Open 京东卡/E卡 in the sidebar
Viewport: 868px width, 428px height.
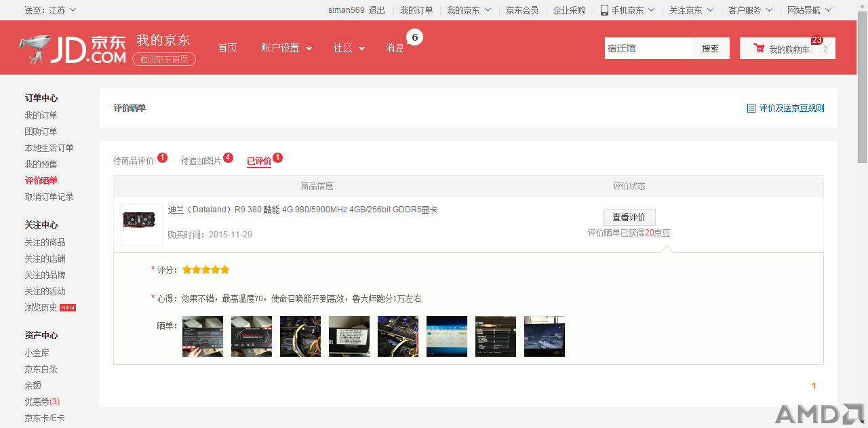point(45,418)
